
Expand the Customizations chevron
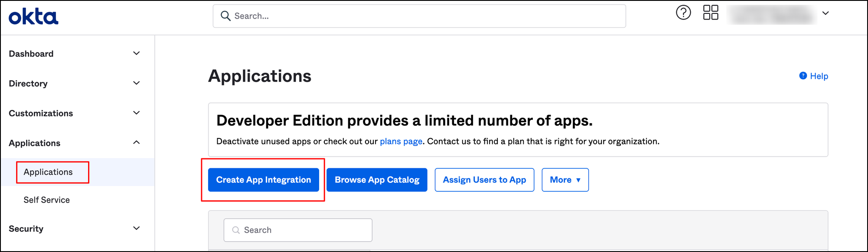(136, 113)
